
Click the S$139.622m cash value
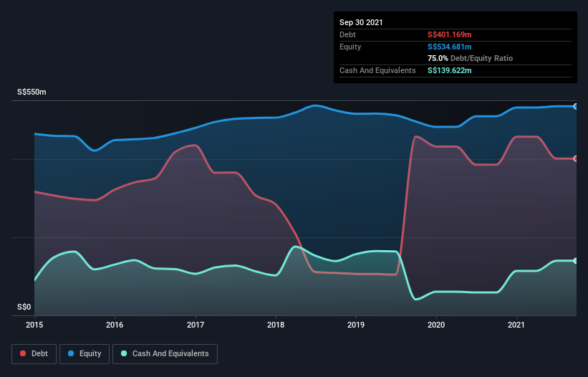450,70
